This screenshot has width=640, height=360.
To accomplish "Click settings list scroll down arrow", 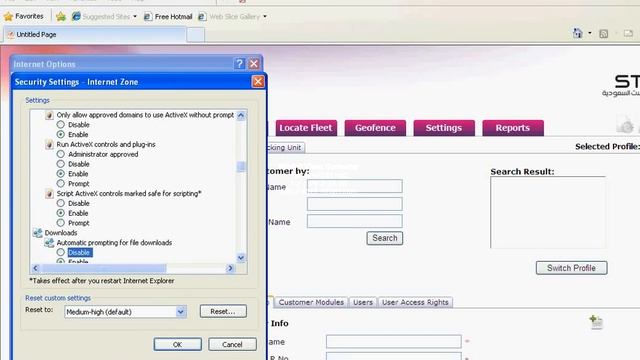I will [241, 258].
